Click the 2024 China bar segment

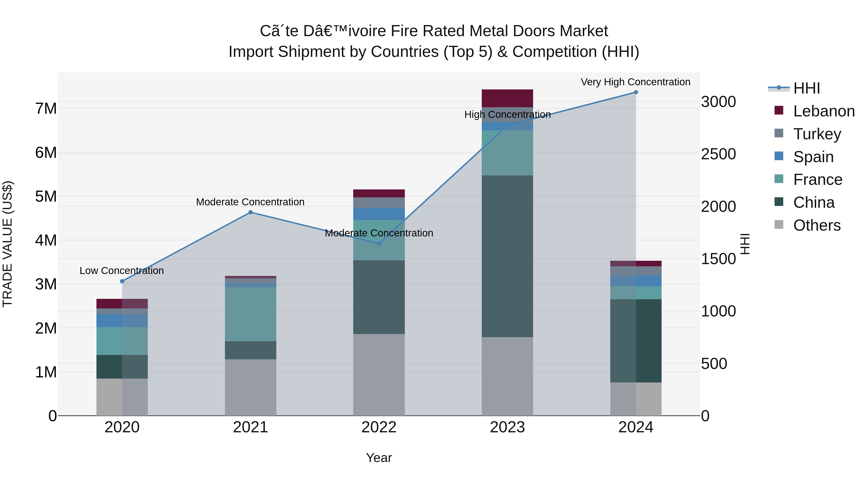tap(636, 341)
